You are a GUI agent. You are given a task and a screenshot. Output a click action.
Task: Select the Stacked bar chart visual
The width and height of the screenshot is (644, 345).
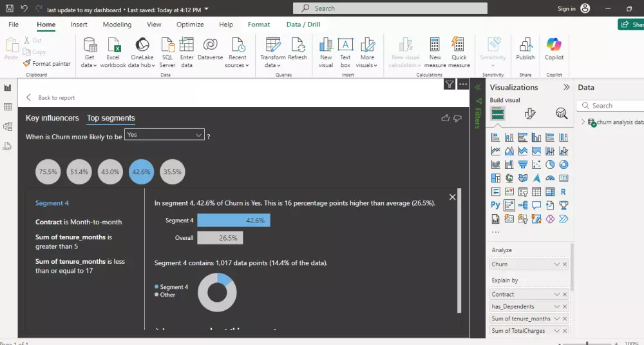(496, 138)
